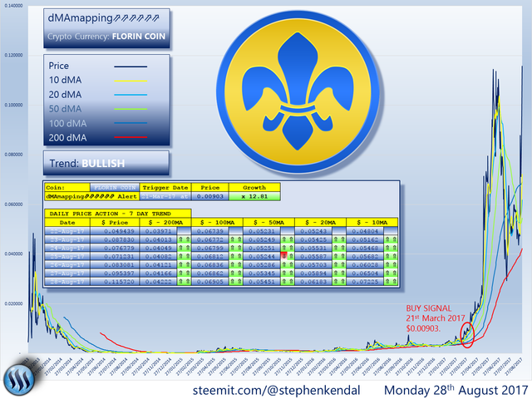532x399 pixels.
Task: Click the yellow 10 dMA legend line
Action: tap(131, 81)
